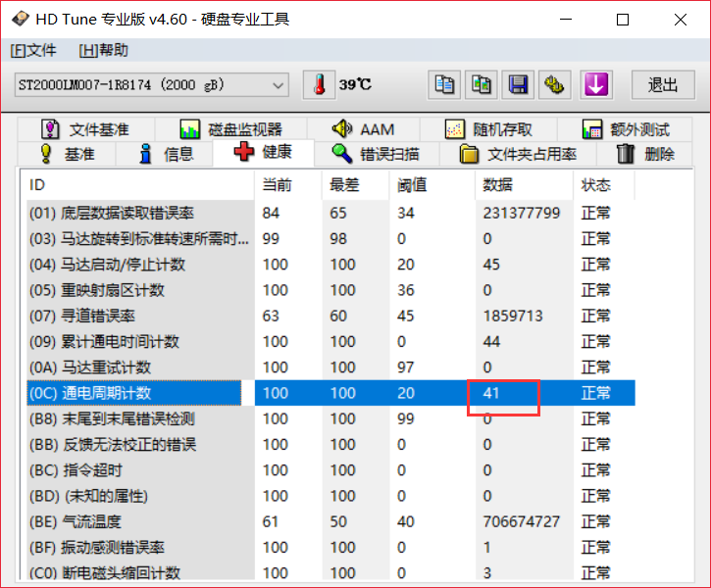This screenshot has height=588, width=711.
Task: Click the copy info to clipboard icon
Action: (444, 84)
